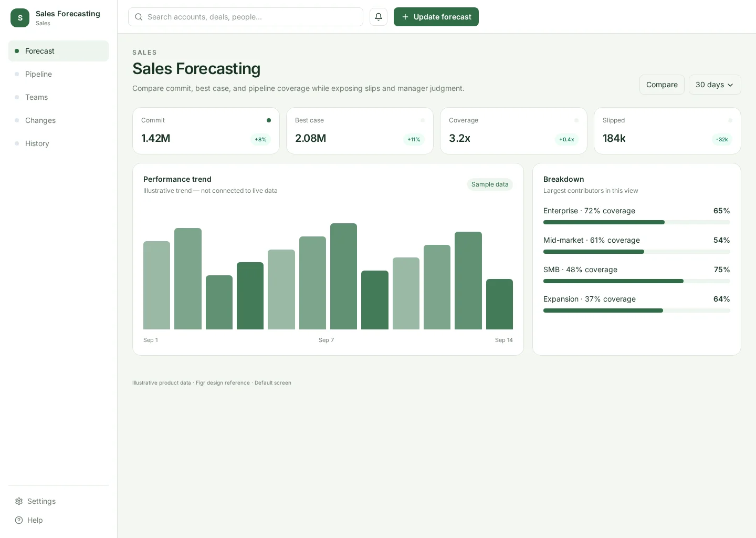Click the Performance trend heading
756x538 pixels.
tap(177, 179)
